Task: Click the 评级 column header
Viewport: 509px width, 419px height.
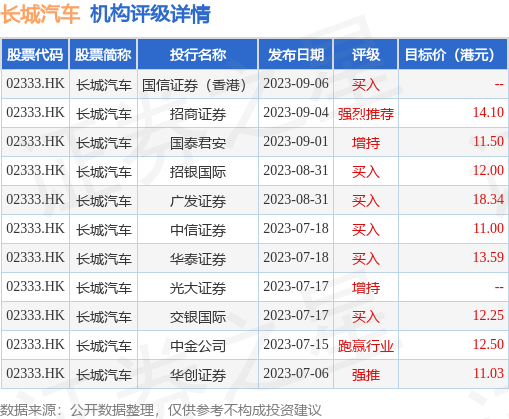Action: click(x=366, y=55)
